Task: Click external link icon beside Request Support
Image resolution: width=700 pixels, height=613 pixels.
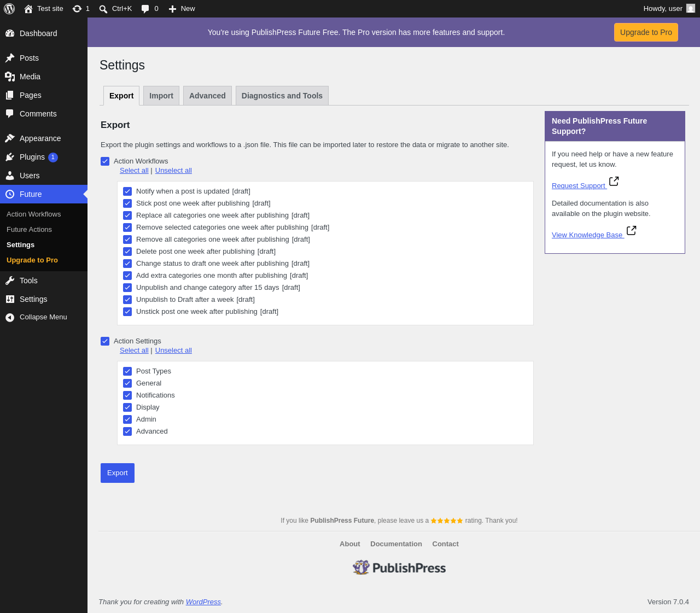Action: (614, 181)
